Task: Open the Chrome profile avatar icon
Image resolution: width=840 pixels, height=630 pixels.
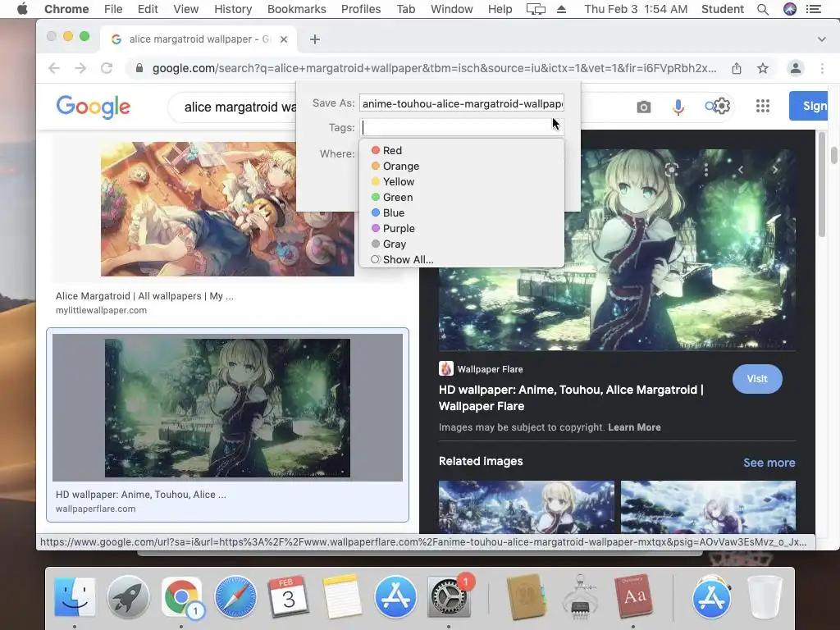Action: pos(796,68)
